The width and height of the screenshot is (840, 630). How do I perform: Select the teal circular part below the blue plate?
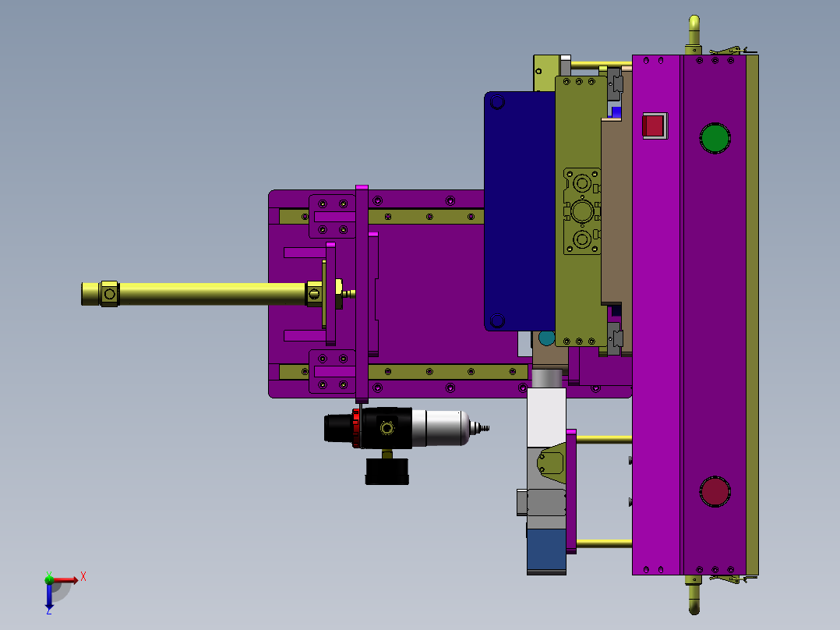[546, 338]
